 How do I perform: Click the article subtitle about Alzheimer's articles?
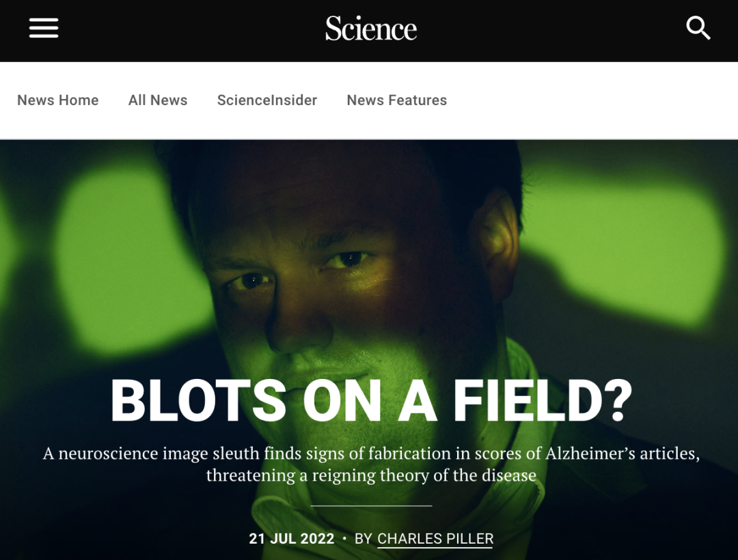pos(371,464)
